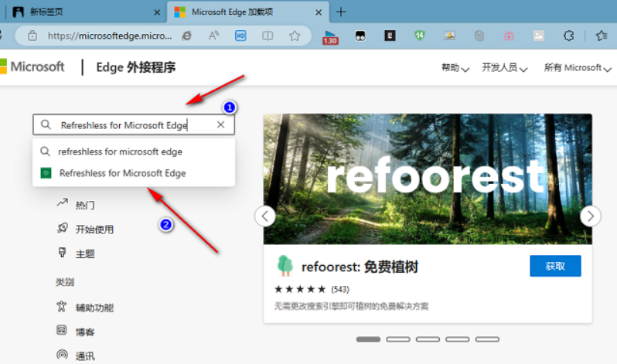Click the gray clipboard extension icon
Viewport: 617px width, 364px height.
[x=479, y=36]
